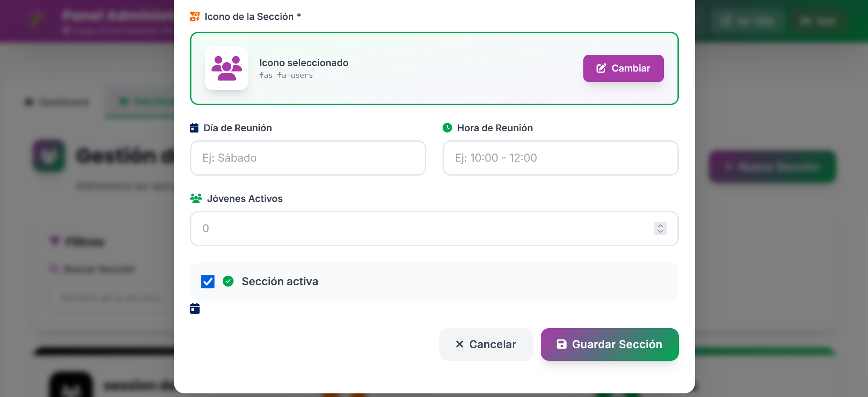Focus the Hora de Reunión input field
Image resolution: width=868 pixels, height=397 pixels.
tap(560, 158)
